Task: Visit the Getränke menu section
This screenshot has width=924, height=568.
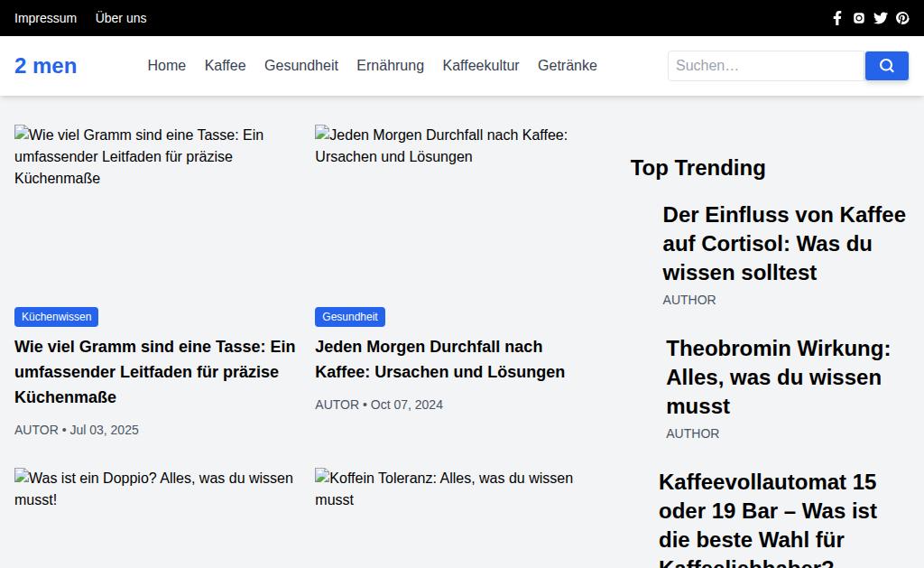Action: (568, 66)
